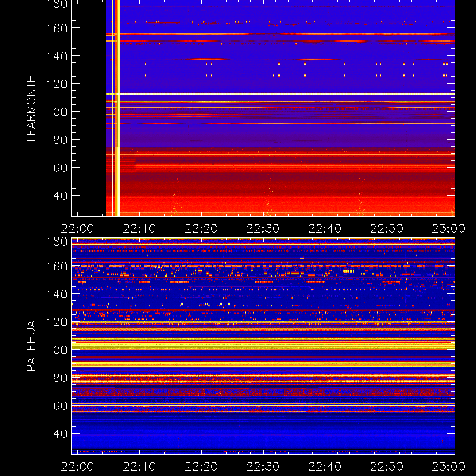Choose the 22:00 time label under Palehua plot
Image resolution: width=476 pixels, height=476 pixels.
[77, 466]
